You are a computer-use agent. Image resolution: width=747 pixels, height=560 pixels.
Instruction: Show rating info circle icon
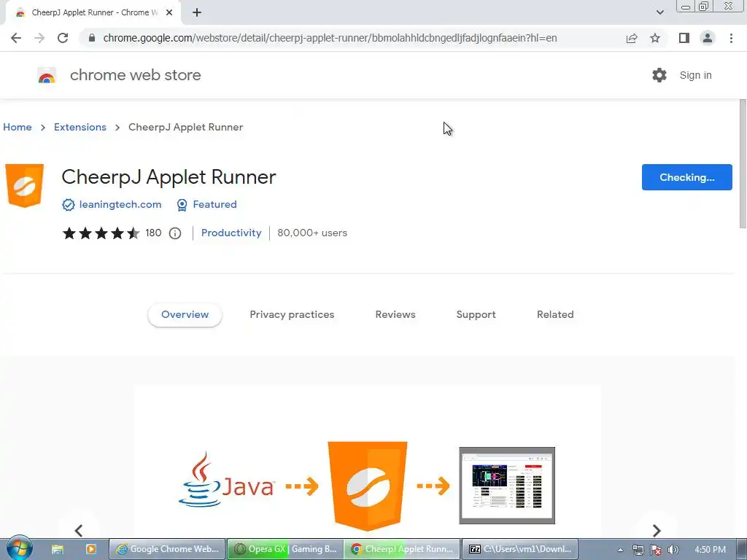click(175, 233)
